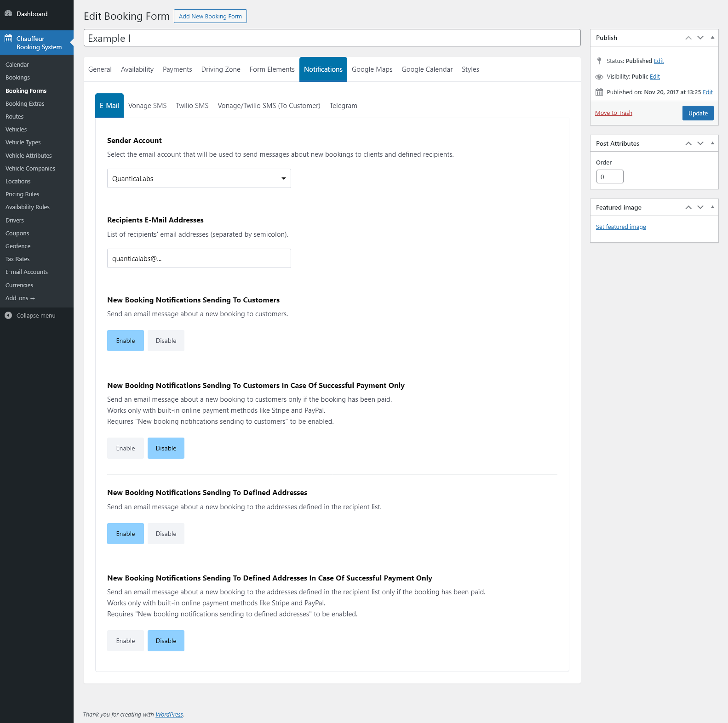
Task: Click the Order number field
Action: pyautogui.click(x=610, y=177)
